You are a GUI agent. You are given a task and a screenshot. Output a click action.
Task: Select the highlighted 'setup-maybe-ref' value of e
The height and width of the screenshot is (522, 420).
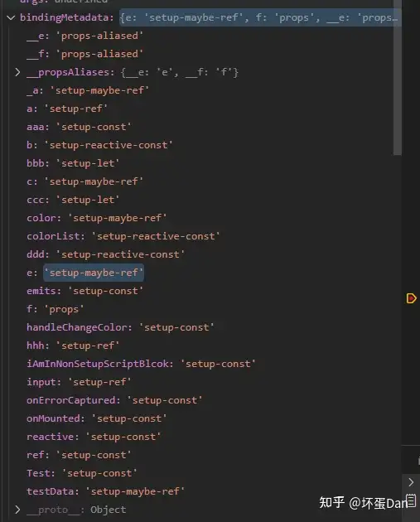click(x=94, y=273)
